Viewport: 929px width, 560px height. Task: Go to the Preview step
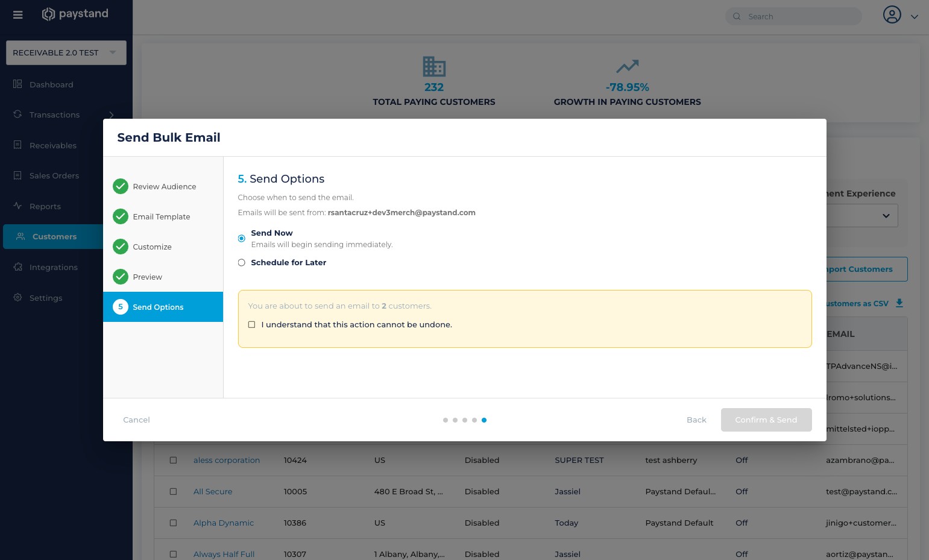163,277
